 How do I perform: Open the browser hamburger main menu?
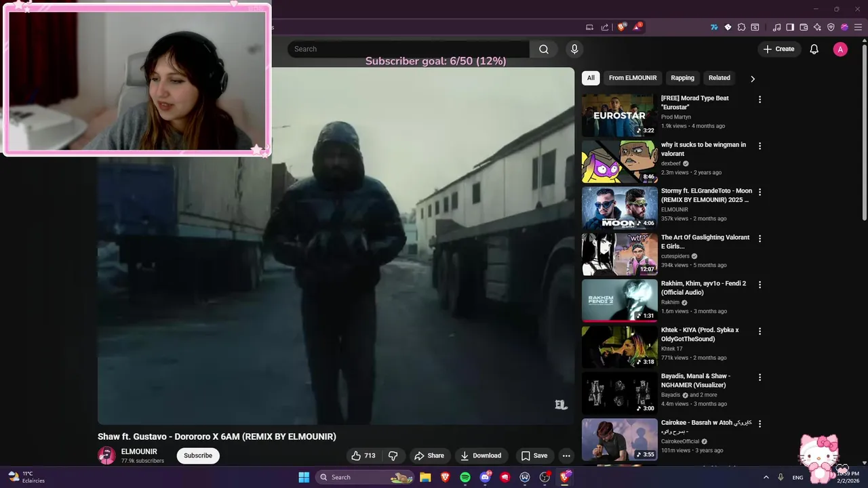(858, 27)
